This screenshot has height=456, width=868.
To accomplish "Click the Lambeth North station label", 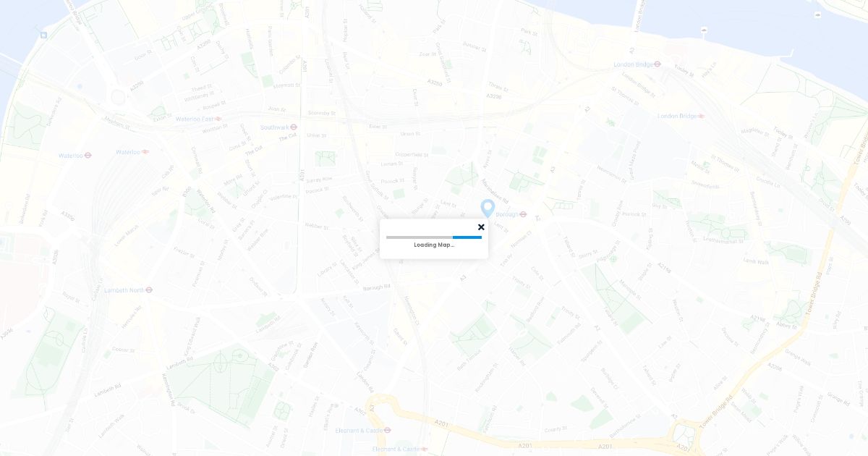I will click(124, 290).
